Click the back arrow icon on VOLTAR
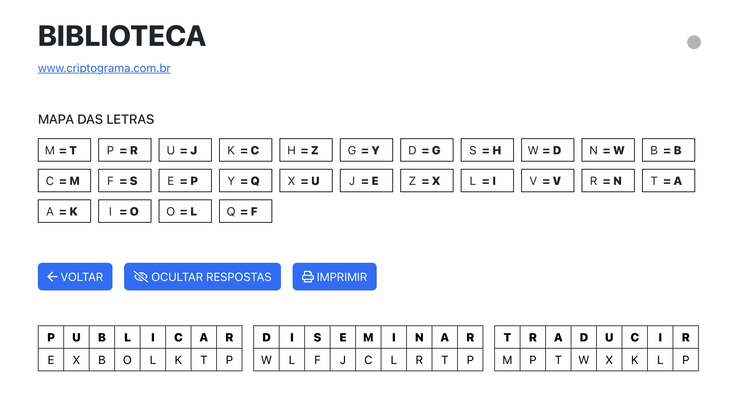Viewport: 729px width, 416px height. [x=52, y=277]
